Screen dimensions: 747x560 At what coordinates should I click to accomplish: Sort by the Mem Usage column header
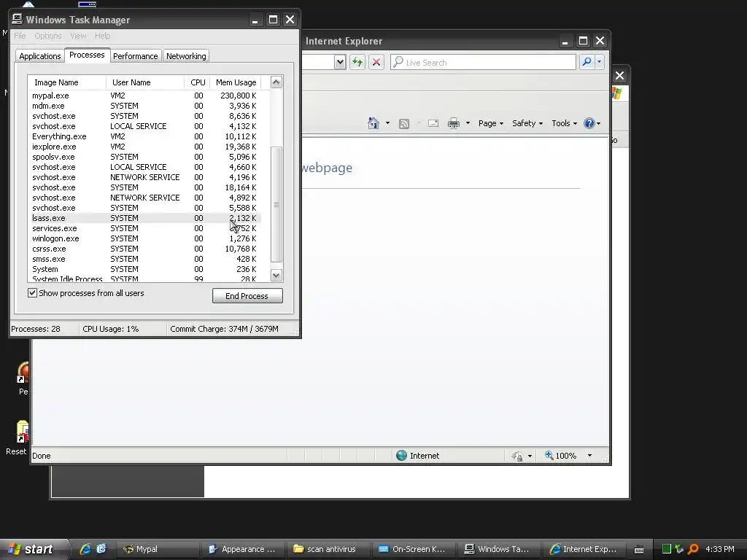point(236,82)
